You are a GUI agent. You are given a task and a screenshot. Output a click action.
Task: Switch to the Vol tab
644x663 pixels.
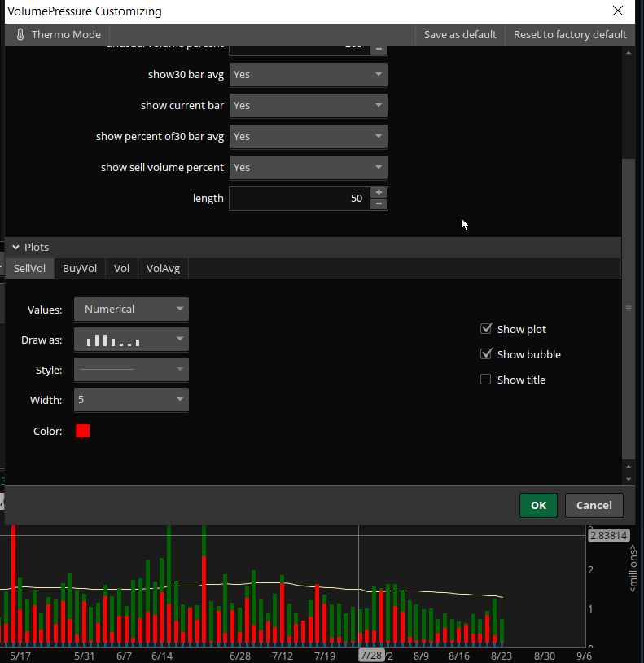[121, 269]
